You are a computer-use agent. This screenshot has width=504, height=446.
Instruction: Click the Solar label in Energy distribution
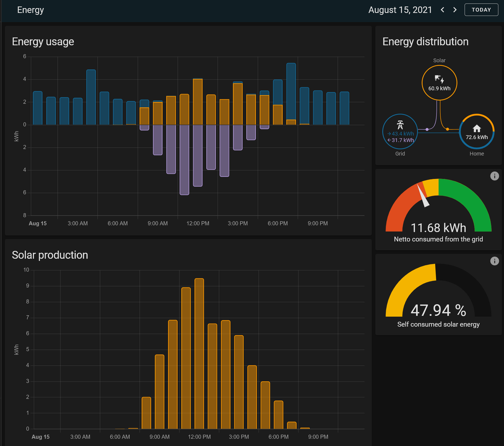pyautogui.click(x=439, y=60)
